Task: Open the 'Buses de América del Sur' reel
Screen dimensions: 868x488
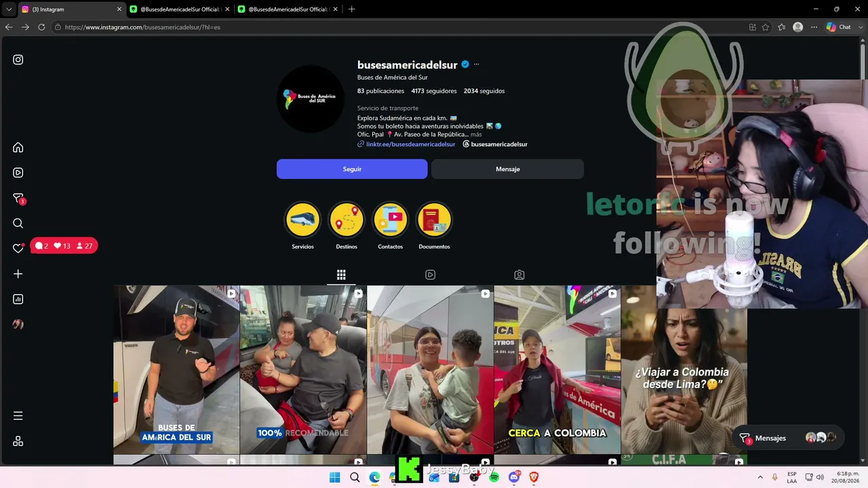Action: pos(176,369)
